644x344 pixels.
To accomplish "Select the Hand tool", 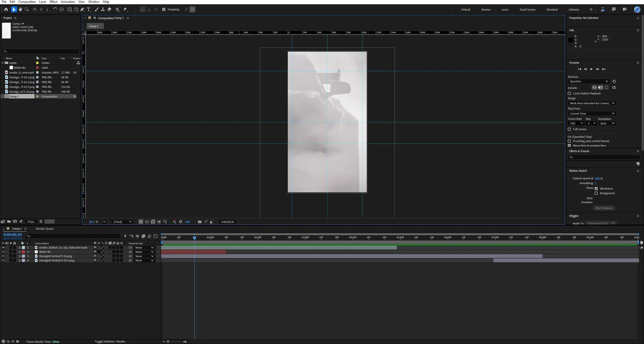I will (20, 9).
